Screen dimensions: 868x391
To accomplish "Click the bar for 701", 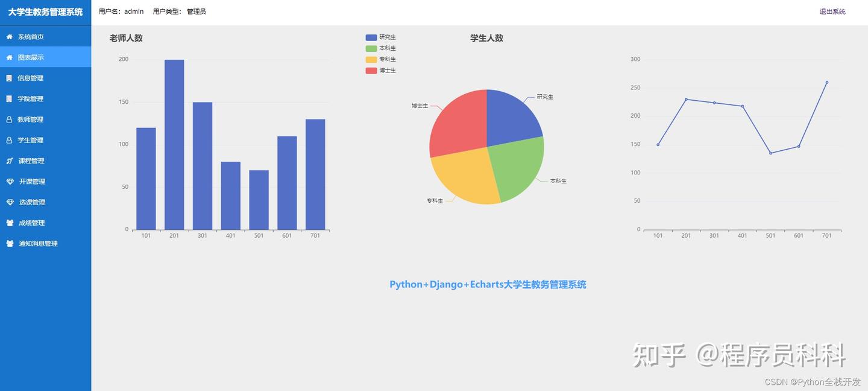I will click(x=315, y=174).
